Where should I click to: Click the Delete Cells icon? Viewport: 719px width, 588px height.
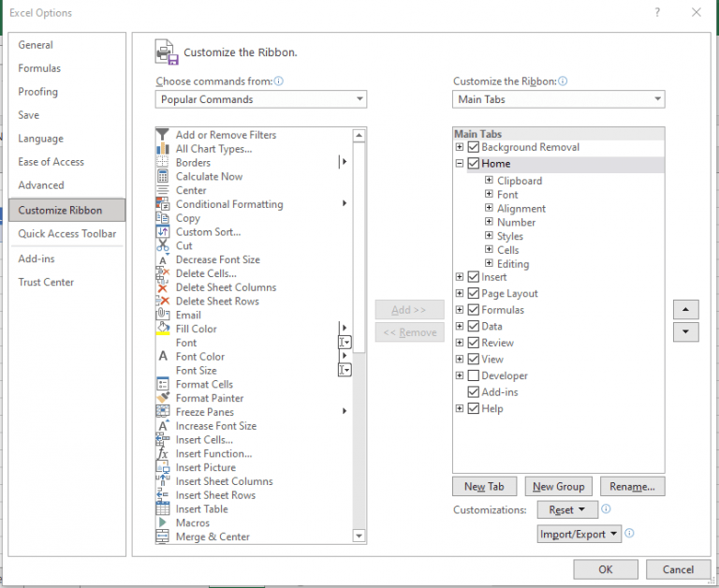pos(162,273)
